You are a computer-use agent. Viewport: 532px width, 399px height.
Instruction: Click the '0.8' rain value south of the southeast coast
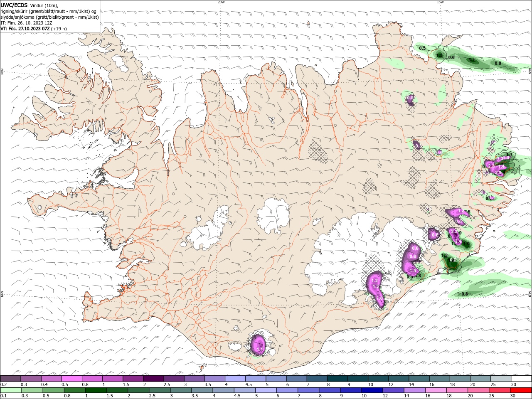click(x=465, y=294)
